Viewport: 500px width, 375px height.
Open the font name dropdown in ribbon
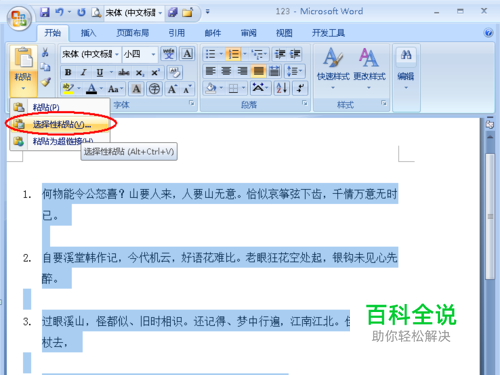click(117, 54)
